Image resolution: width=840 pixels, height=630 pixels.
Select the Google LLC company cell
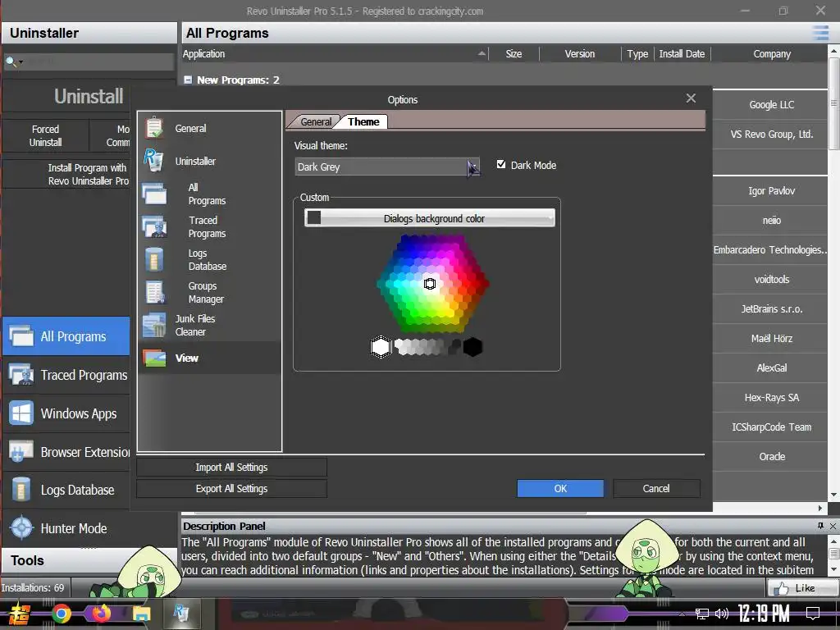pyautogui.click(x=771, y=104)
